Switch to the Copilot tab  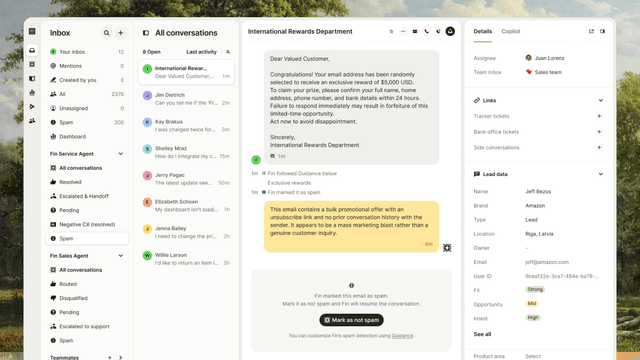point(511,31)
